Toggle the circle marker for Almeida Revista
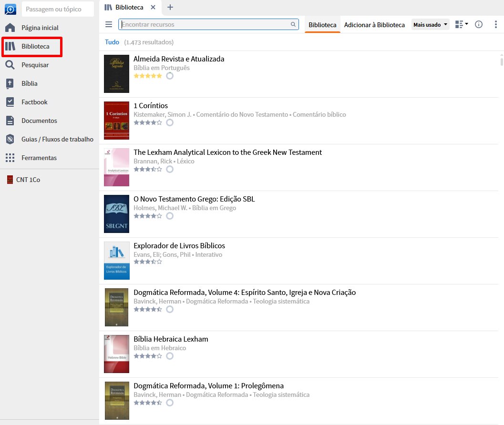 pos(170,76)
